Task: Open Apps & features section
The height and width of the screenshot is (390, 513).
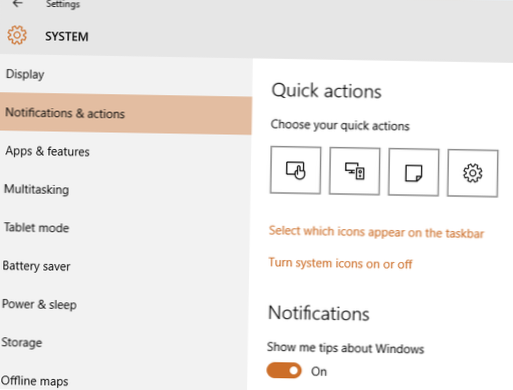Action: pyautogui.click(x=125, y=152)
